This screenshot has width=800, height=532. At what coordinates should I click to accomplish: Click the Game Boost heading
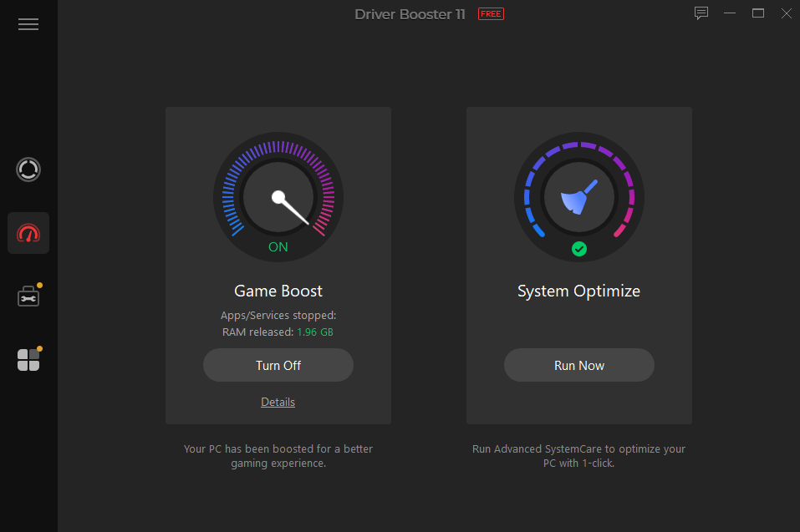point(278,291)
